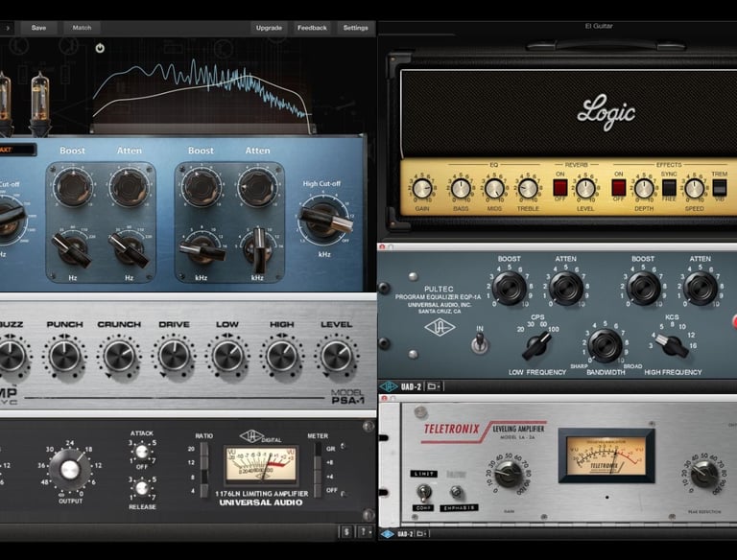This screenshot has width=737, height=560.
Task: Click the Save button
Action: pos(38,28)
